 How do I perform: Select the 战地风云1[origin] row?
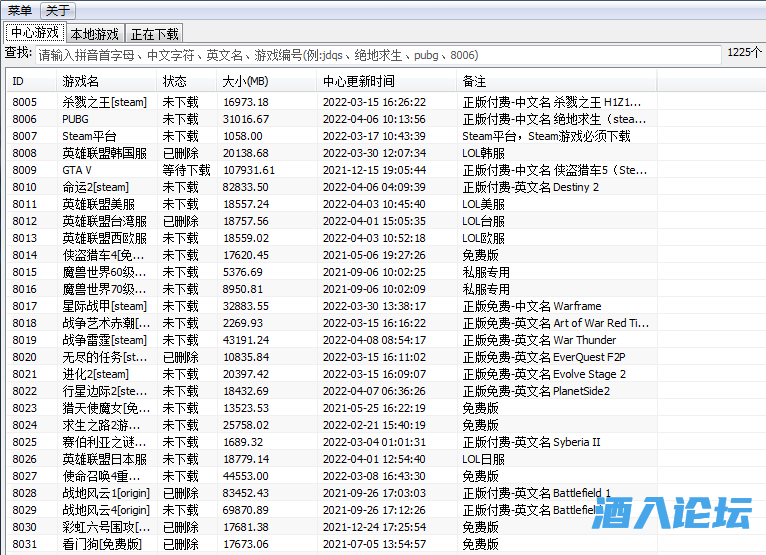332,493
